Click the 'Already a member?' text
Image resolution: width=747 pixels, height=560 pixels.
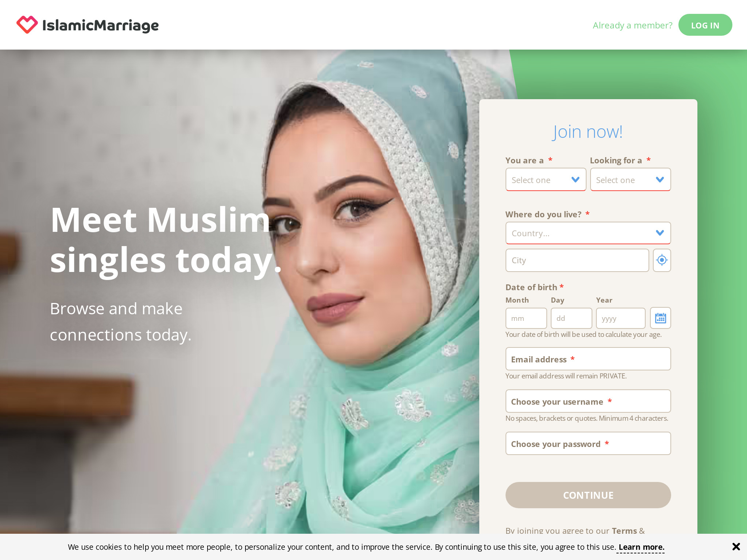632,25
